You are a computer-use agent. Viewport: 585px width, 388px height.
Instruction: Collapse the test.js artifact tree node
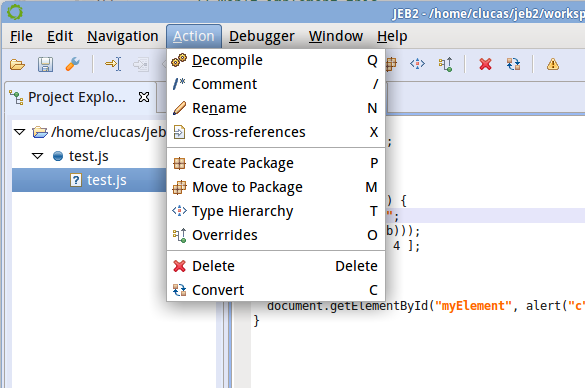37,156
